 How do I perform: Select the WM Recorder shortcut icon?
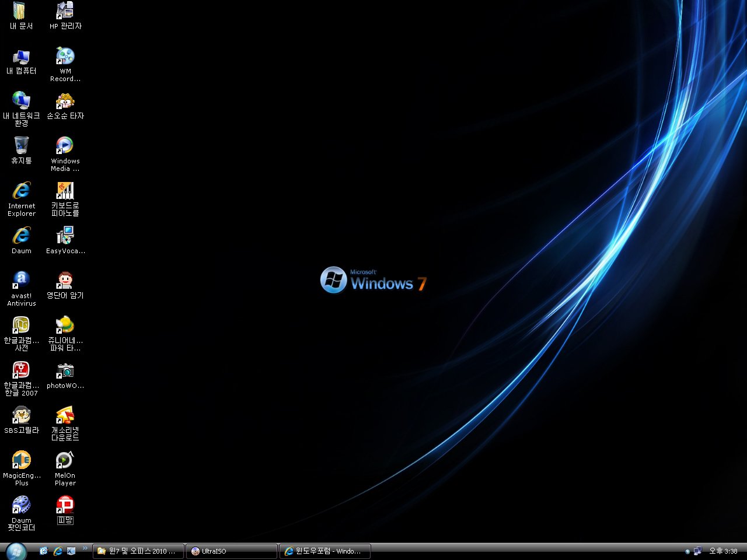click(x=65, y=64)
